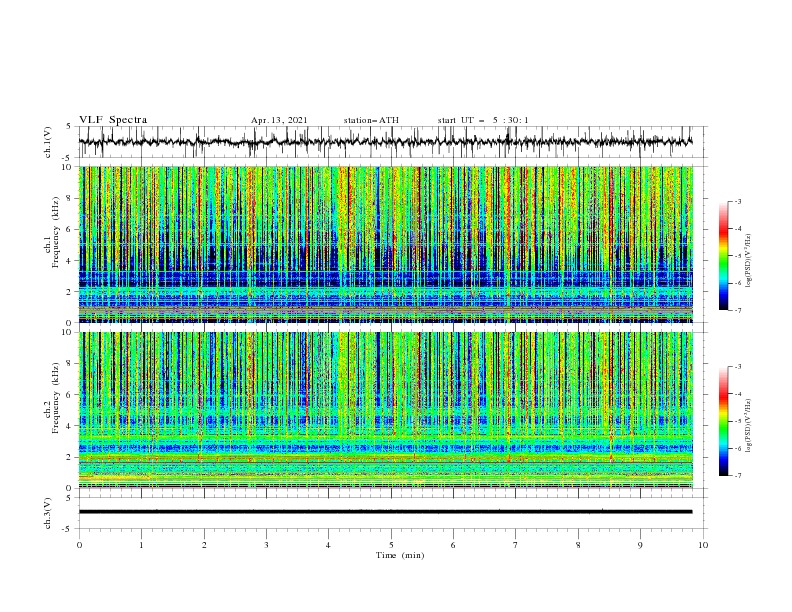
Task: Click the 'VLF Spectra' title text
Action: 113,120
